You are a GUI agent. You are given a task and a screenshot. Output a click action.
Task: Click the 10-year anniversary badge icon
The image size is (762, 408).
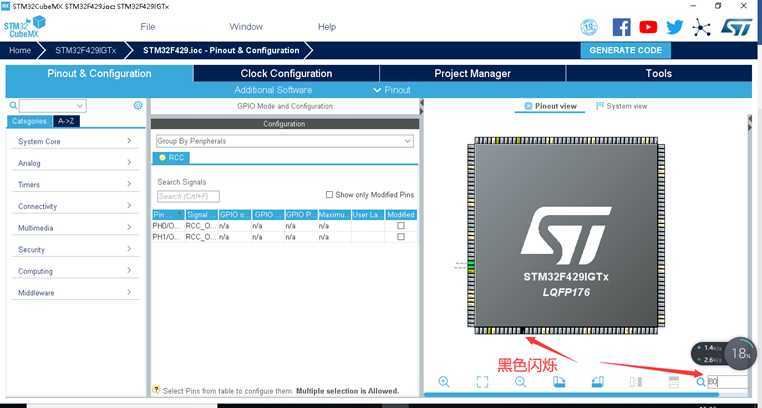589,27
